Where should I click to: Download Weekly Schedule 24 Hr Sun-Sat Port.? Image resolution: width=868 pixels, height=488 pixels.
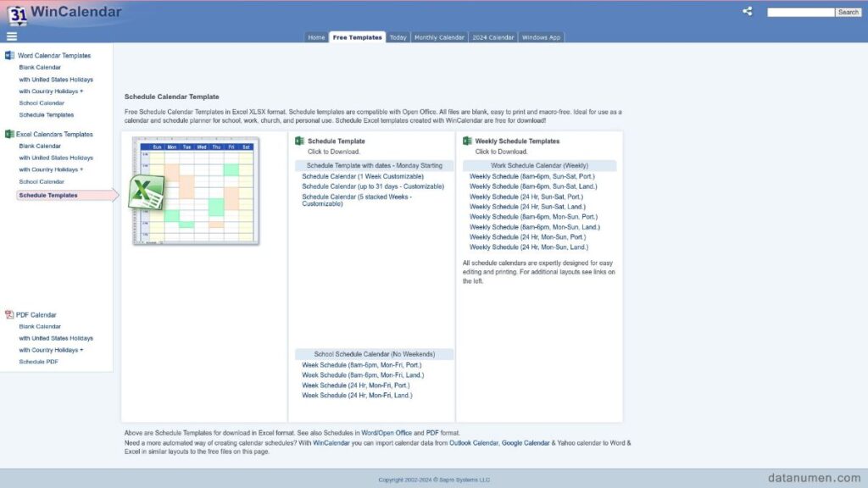pyautogui.click(x=526, y=197)
